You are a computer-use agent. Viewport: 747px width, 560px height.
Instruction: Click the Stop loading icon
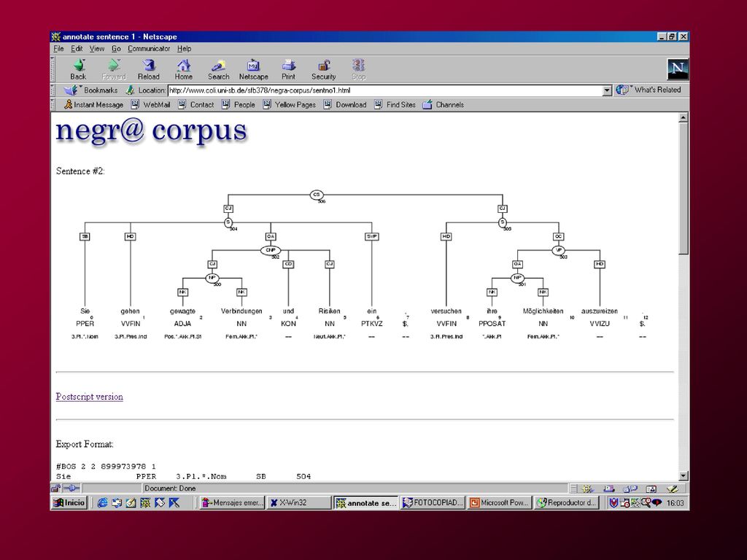click(x=358, y=69)
